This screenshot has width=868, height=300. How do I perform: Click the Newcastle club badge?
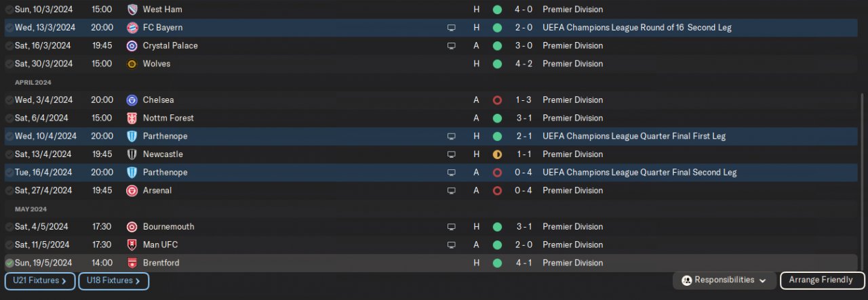[132, 154]
